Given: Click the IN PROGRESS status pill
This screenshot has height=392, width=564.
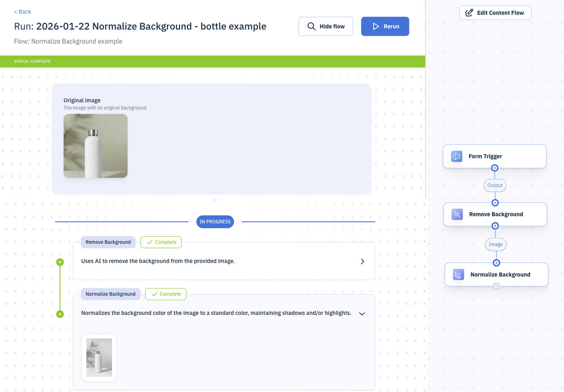Looking at the screenshot, I should pyautogui.click(x=215, y=222).
